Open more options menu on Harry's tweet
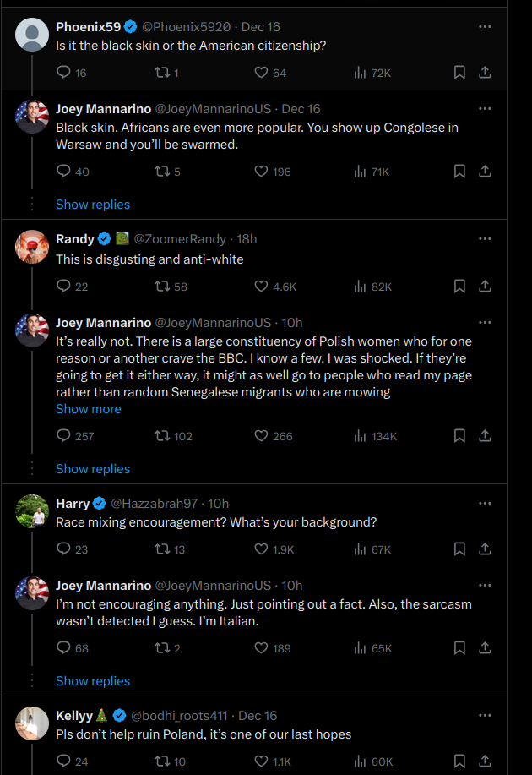532x775 pixels. (485, 504)
